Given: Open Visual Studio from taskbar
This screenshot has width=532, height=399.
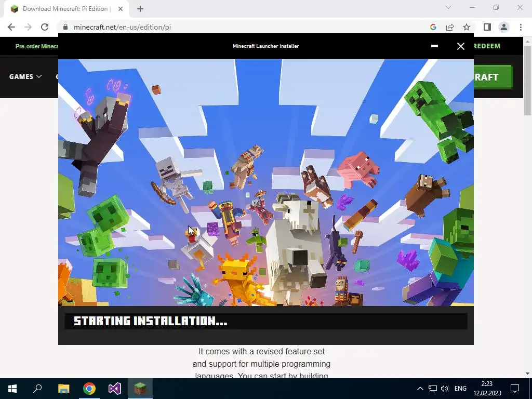Looking at the screenshot, I should (x=115, y=389).
